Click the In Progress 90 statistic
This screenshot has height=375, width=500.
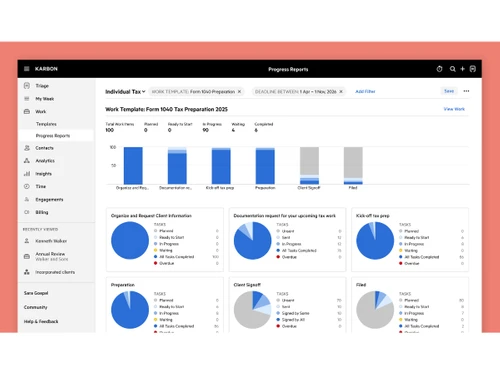click(x=212, y=127)
